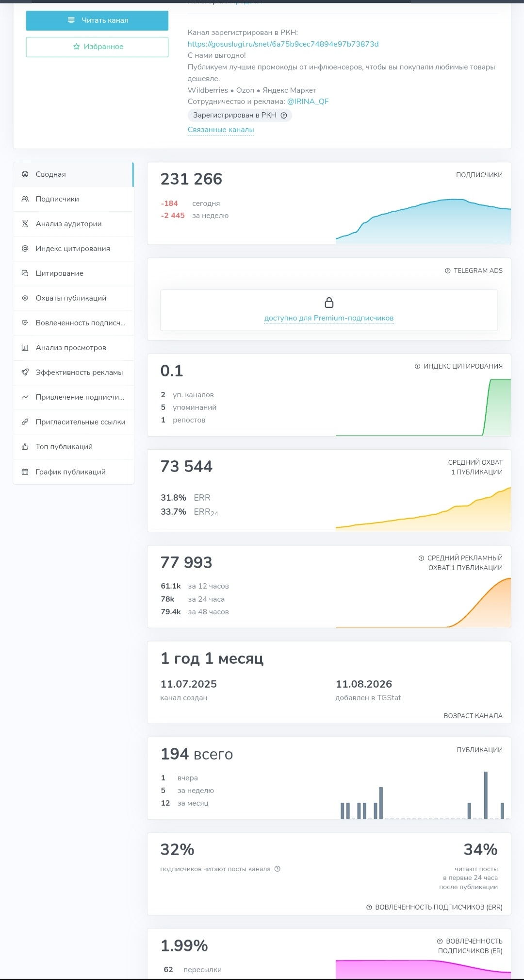524x980 pixels.
Task: Click the rocket icon for Эффективность рекламы
Action: click(25, 372)
